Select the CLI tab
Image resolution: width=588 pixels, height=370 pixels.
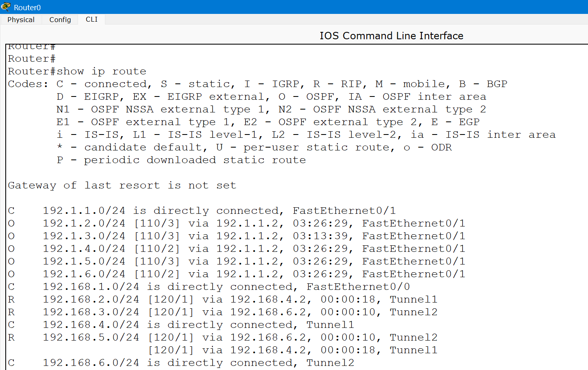click(x=91, y=19)
